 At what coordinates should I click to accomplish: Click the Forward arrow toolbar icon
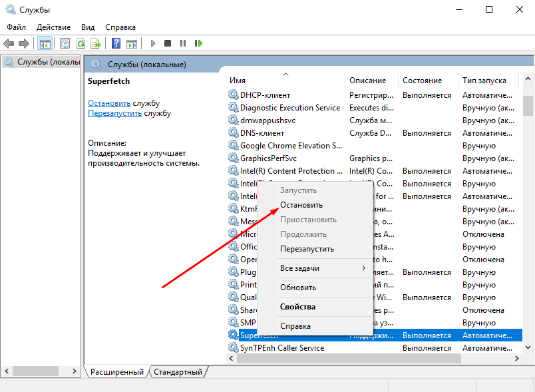24,43
